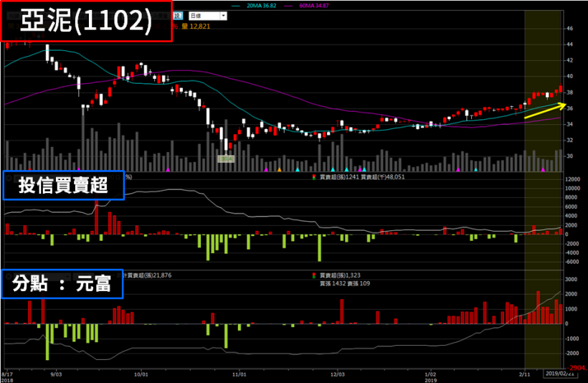Click the red/green legend icon of 元富 panel
Image resolution: width=588 pixels, height=383 pixels.
pyautogui.click(x=314, y=275)
